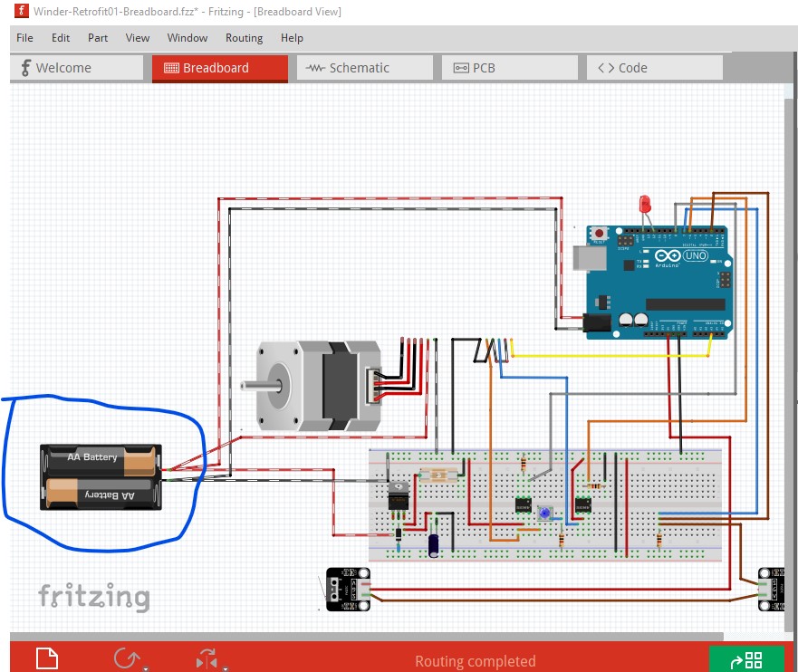Select the resistor below the potentiometer

[x=562, y=539]
